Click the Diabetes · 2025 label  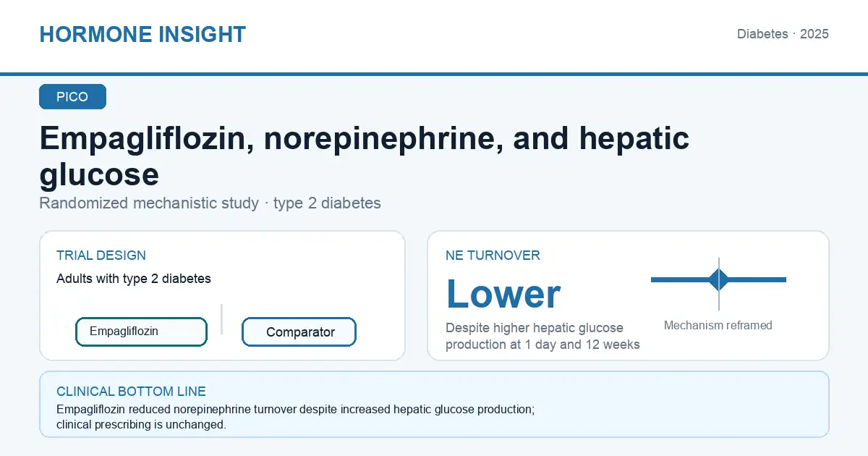pyautogui.click(x=783, y=34)
